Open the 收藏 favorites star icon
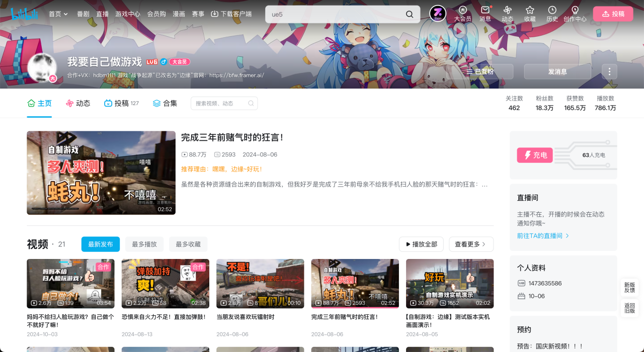The width and height of the screenshot is (644, 352). tap(530, 10)
